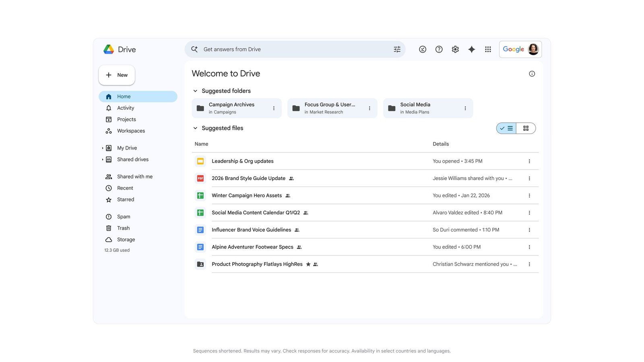The height and width of the screenshot is (362, 644).
Task: Collapse the Suggested folders section
Action: (195, 91)
